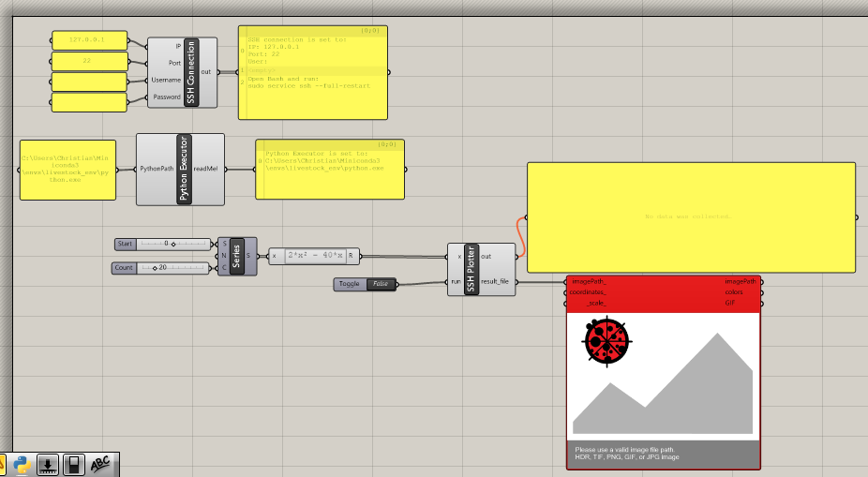Select the Toggle component label
This screenshot has width=868, height=477.
(350, 284)
